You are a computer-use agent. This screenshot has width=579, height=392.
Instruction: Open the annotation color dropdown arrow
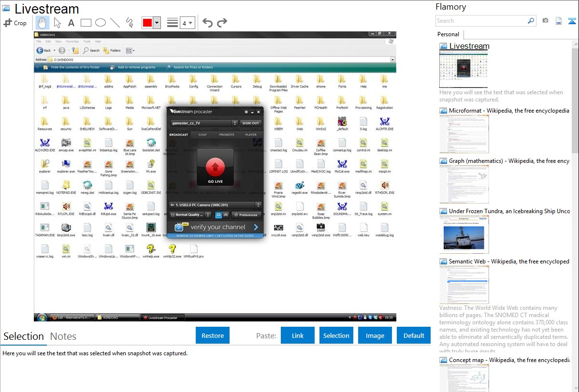point(157,23)
